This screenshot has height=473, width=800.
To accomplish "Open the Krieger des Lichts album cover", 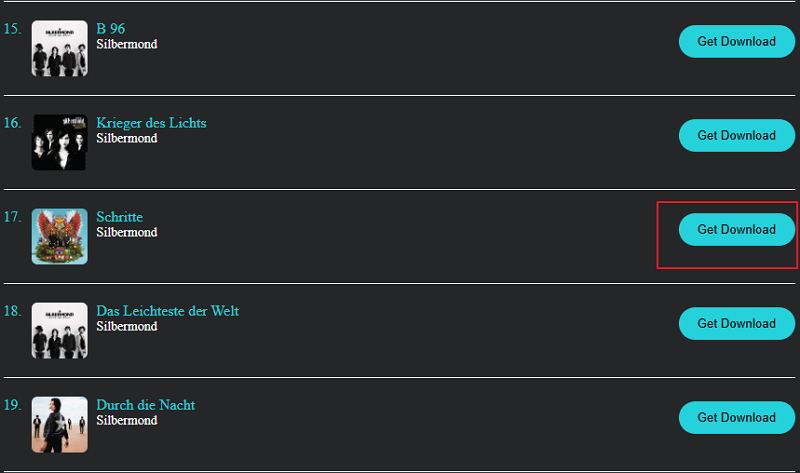I will (x=60, y=142).
